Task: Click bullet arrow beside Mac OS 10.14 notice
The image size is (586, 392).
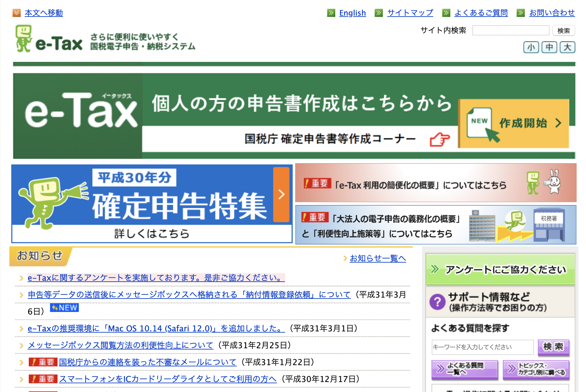Action: 21,329
